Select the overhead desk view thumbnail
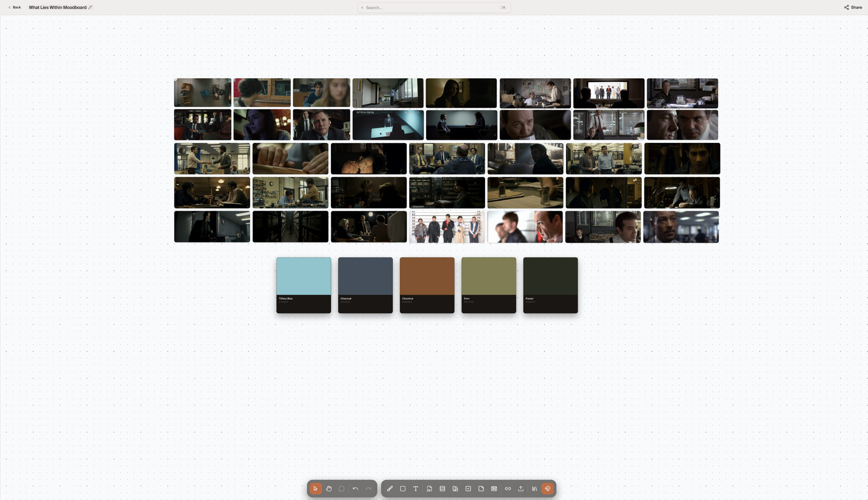This screenshot has height=500, width=868. coord(203,93)
